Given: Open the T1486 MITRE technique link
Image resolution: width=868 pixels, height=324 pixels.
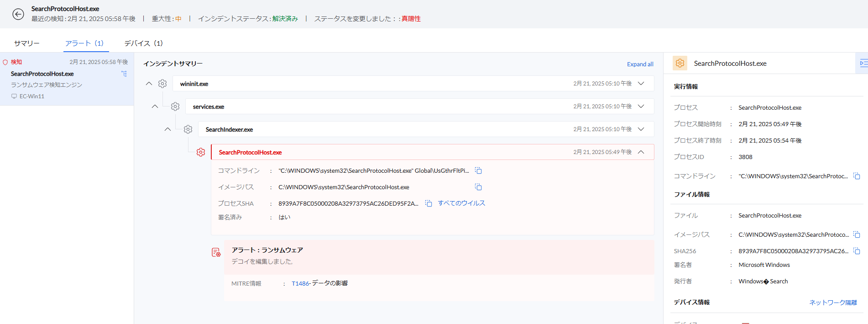Looking at the screenshot, I should tap(300, 283).
